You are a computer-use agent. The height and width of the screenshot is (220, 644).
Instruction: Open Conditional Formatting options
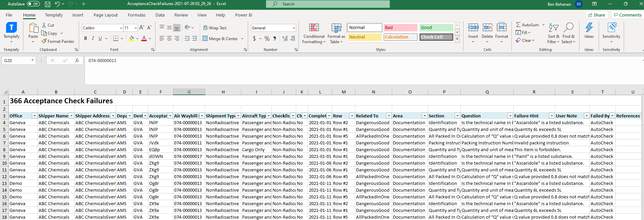[314, 33]
